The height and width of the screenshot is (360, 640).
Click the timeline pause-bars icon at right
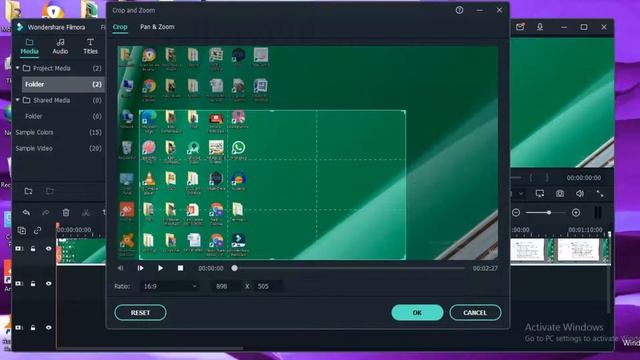click(x=598, y=213)
